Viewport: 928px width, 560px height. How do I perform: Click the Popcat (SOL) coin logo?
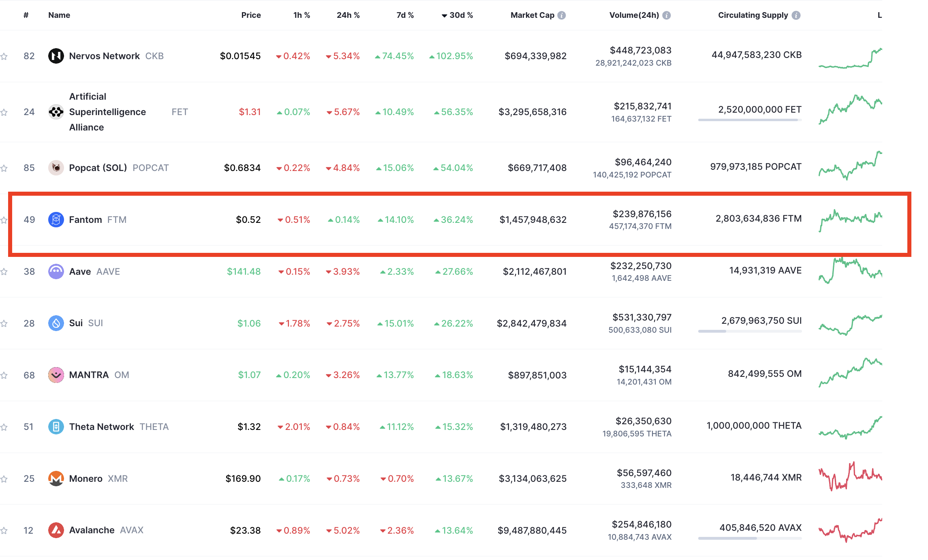coord(56,168)
